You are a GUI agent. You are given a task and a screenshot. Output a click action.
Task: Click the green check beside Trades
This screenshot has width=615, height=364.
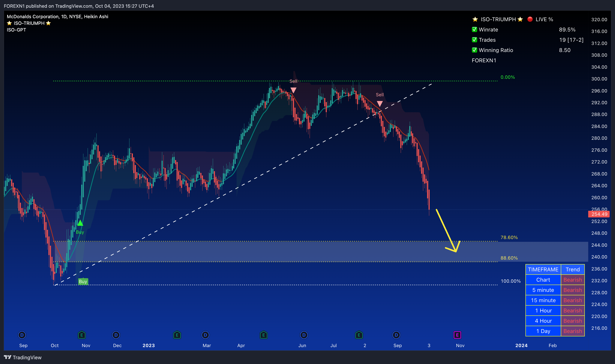coord(474,40)
